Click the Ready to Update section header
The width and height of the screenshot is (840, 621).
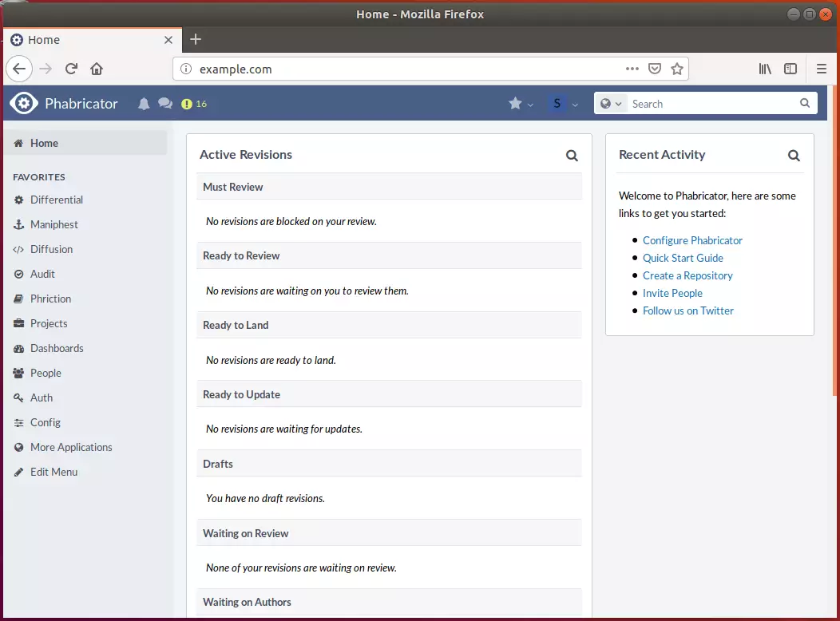(x=389, y=394)
